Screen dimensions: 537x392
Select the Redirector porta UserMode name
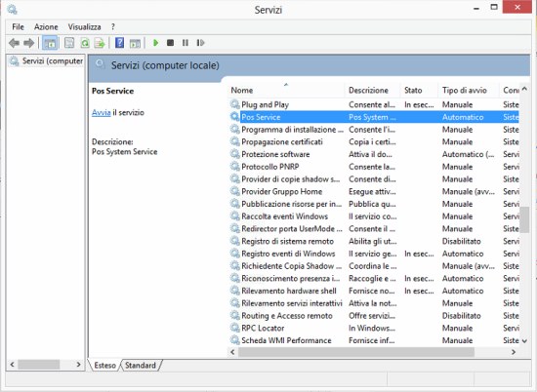click(292, 229)
